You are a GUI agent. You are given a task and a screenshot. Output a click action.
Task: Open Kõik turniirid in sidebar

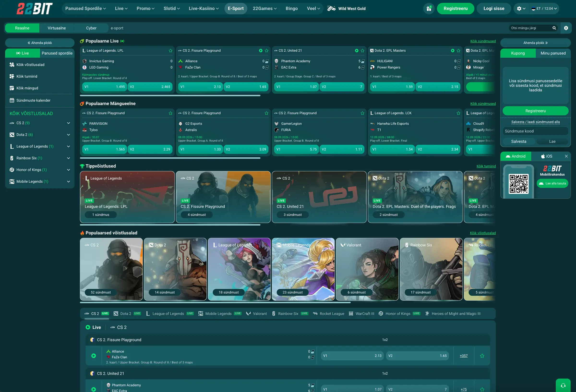coord(40,76)
